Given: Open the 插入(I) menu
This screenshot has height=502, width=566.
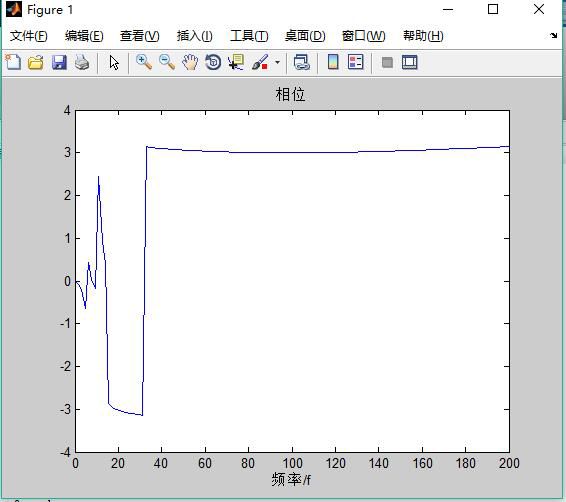Looking at the screenshot, I should [195, 36].
